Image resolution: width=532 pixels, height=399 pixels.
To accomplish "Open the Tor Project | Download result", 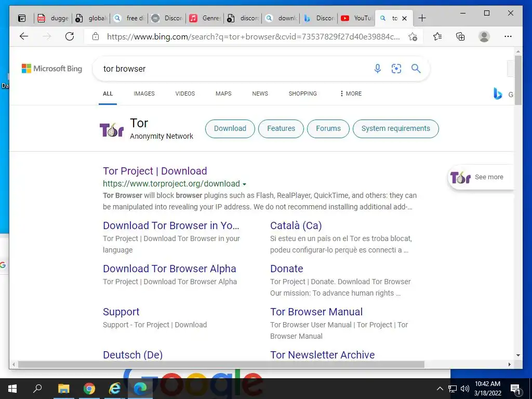I will (155, 171).
